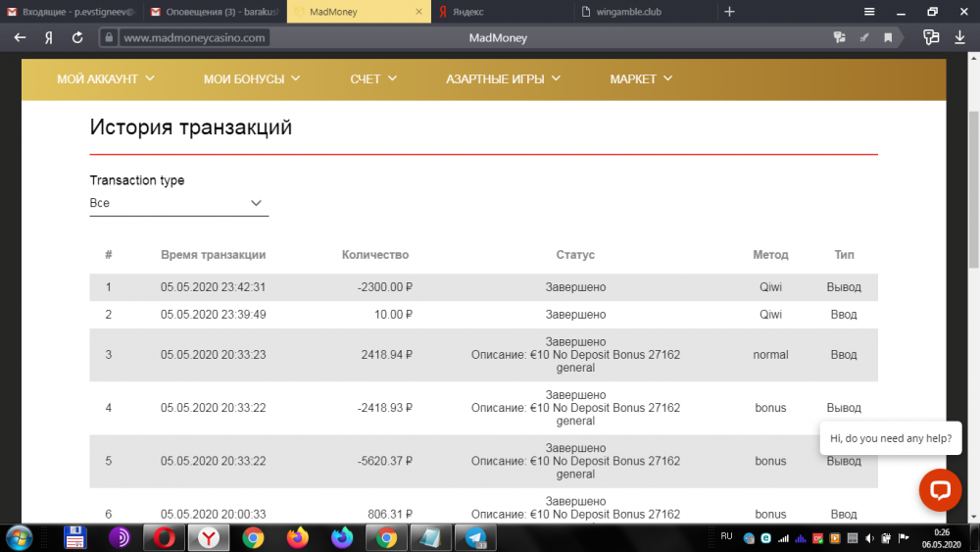Open the МОИ БОНУСЫ menu
The height and width of the screenshot is (552, 980).
pyautogui.click(x=252, y=78)
